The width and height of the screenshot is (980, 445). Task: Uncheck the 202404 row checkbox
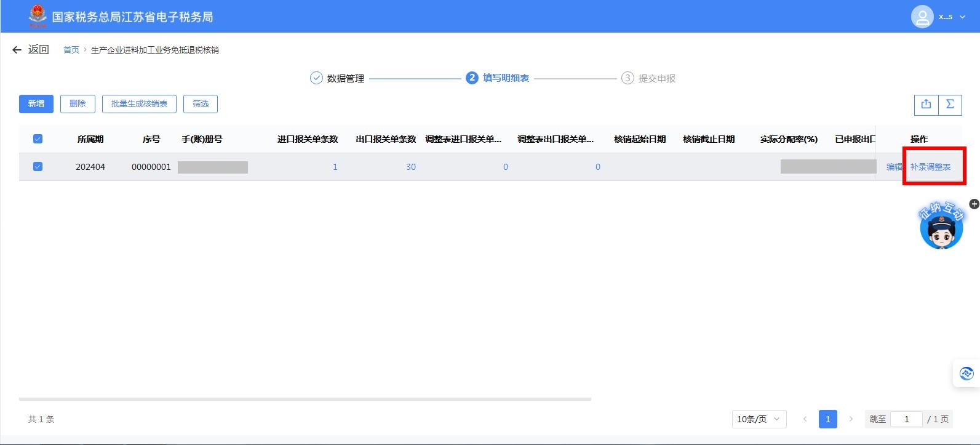pyautogui.click(x=38, y=167)
